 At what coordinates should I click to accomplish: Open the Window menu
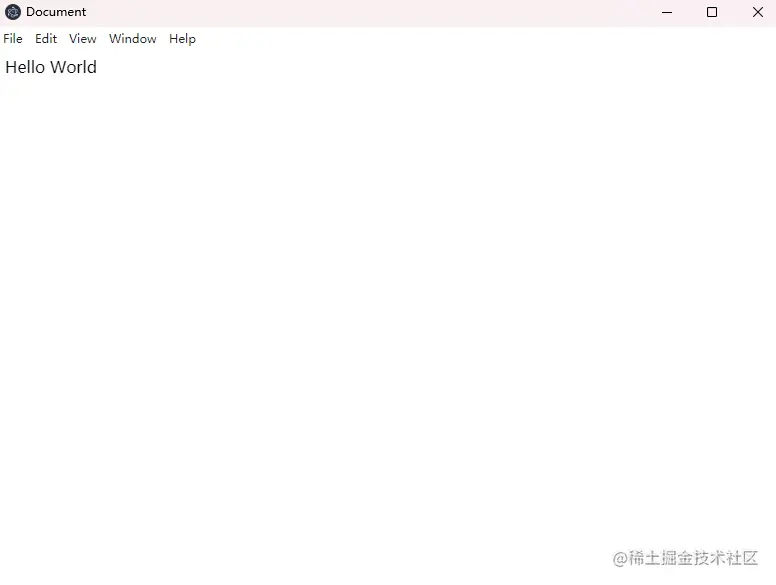click(133, 39)
